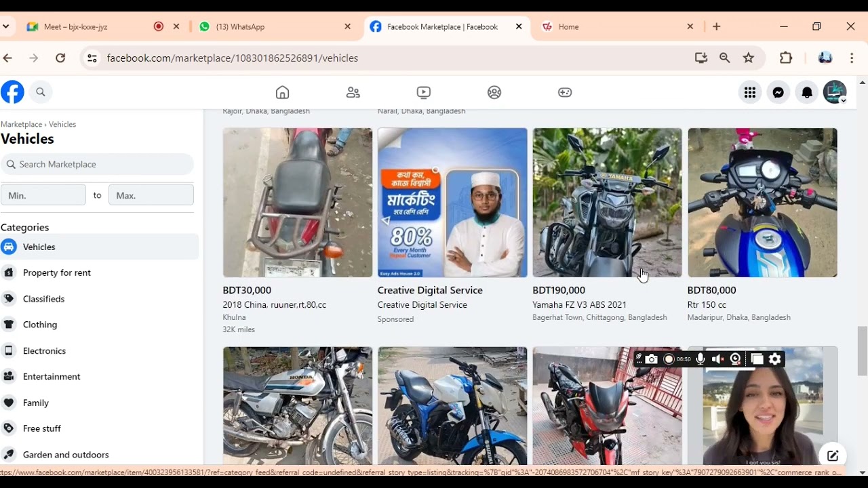Select the Free stuff category
The height and width of the screenshot is (488, 868).
[x=100, y=428]
